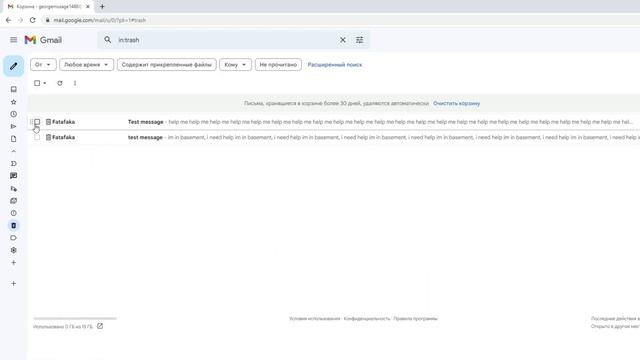Open the Inbox from sidebar
The image size is (640, 360).
[13, 89]
